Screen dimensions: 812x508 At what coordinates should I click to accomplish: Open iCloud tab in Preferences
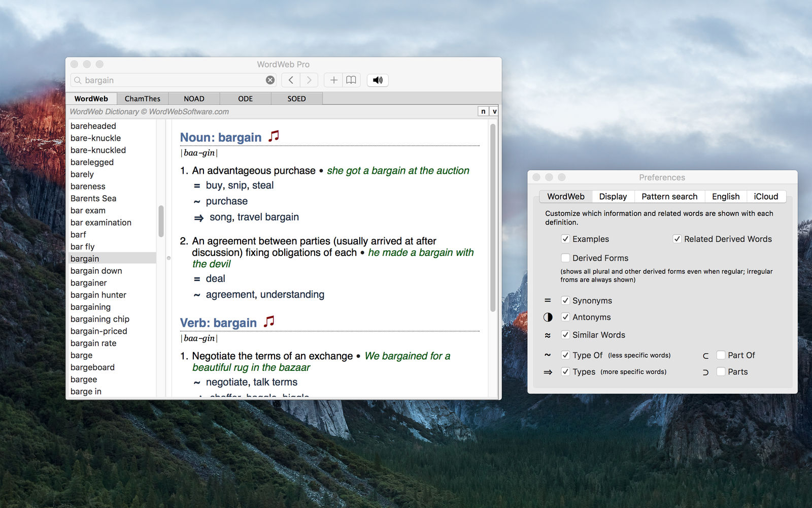tap(766, 197)
